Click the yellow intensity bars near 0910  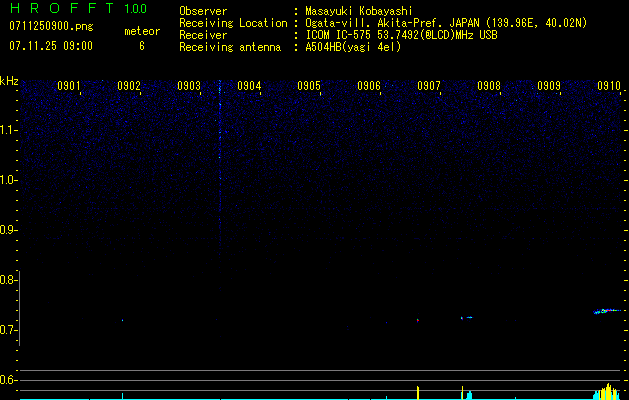coord(608,392)
